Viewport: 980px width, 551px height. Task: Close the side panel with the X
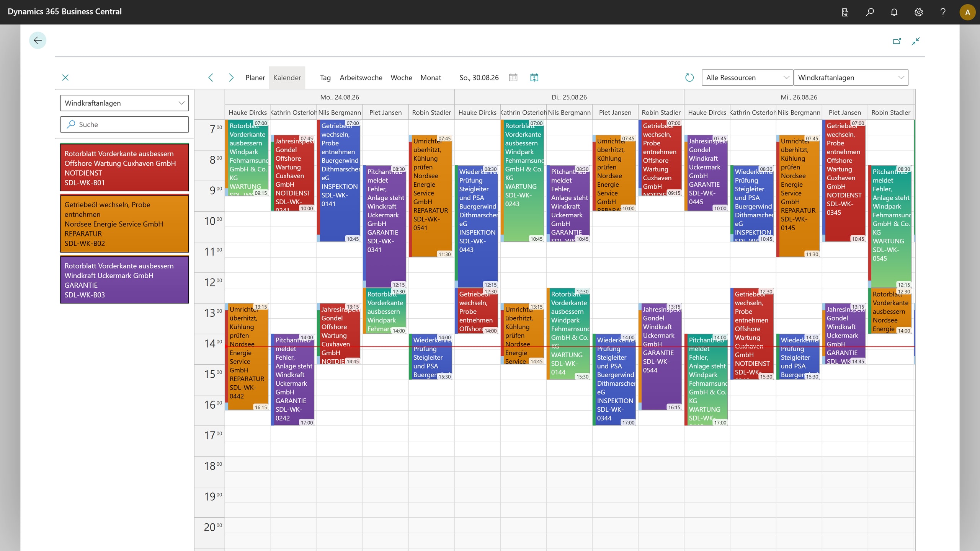coord(65,78)
